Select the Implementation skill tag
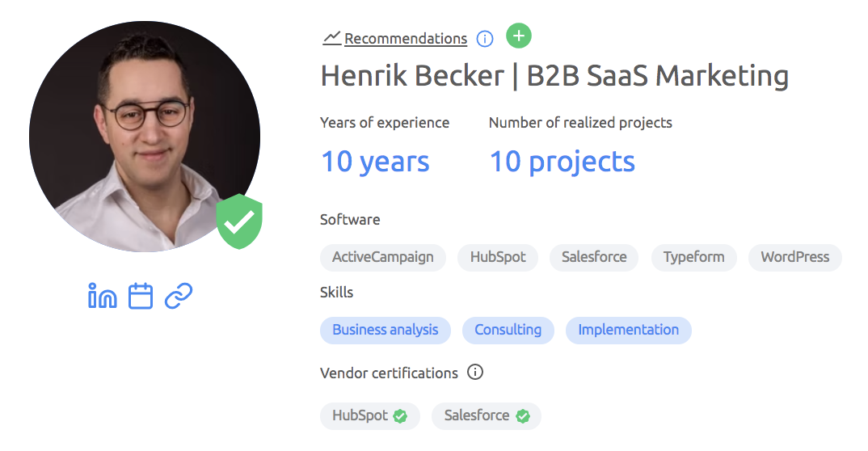Screen dimensions: 868x451 [628, 330]
